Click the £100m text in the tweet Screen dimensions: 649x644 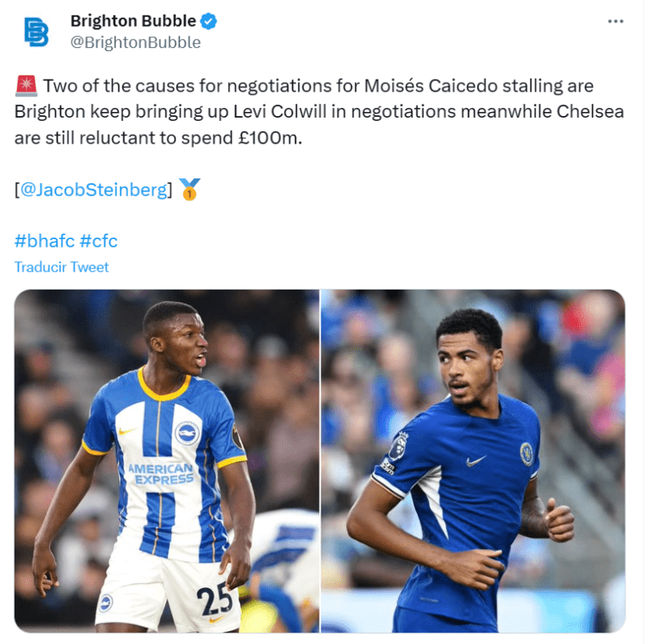click(x=270, y=138)
